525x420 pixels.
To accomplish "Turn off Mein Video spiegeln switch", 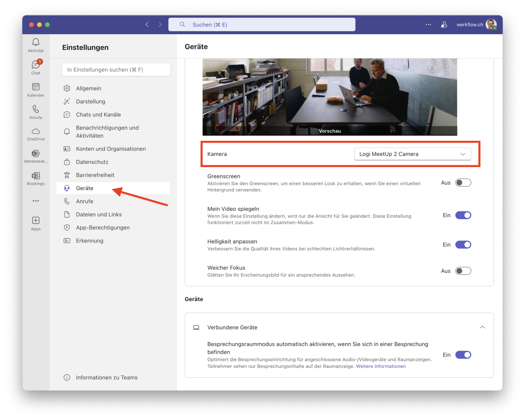I will pos(463,215).
